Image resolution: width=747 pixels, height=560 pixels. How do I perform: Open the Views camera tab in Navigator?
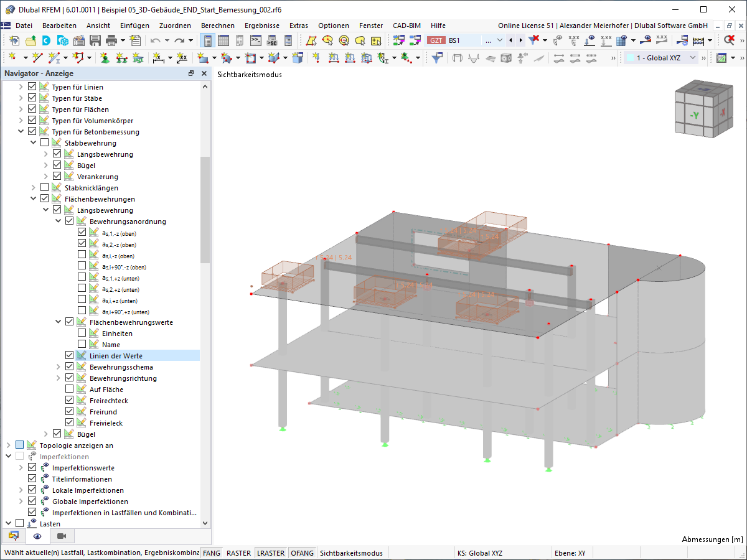tap(62, 536)
